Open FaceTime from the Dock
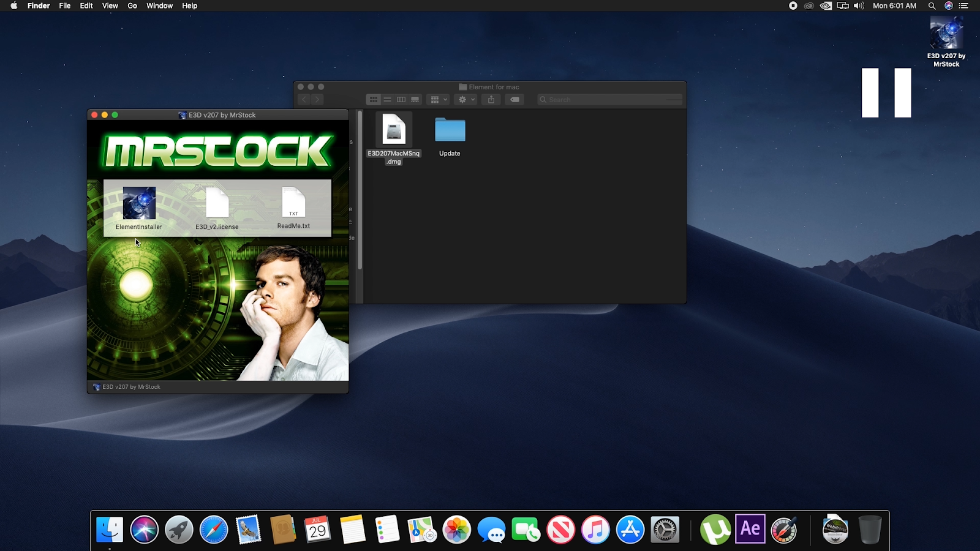The width and height of the screenshot is (980, 551). pyautogui.click(x=526, y=530)
